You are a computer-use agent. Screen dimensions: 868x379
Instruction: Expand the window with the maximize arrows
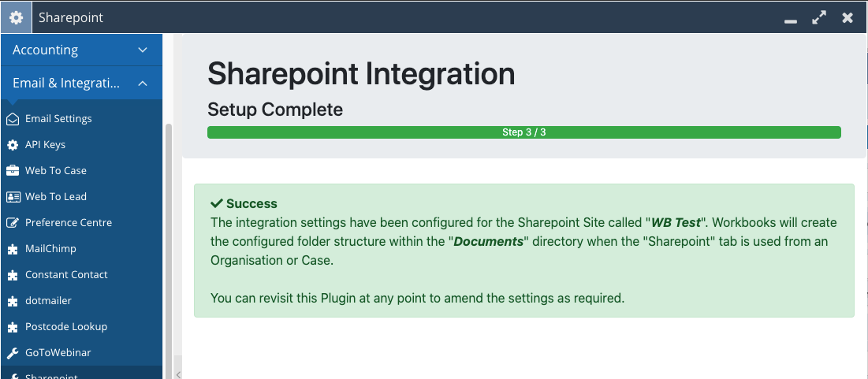819,17
